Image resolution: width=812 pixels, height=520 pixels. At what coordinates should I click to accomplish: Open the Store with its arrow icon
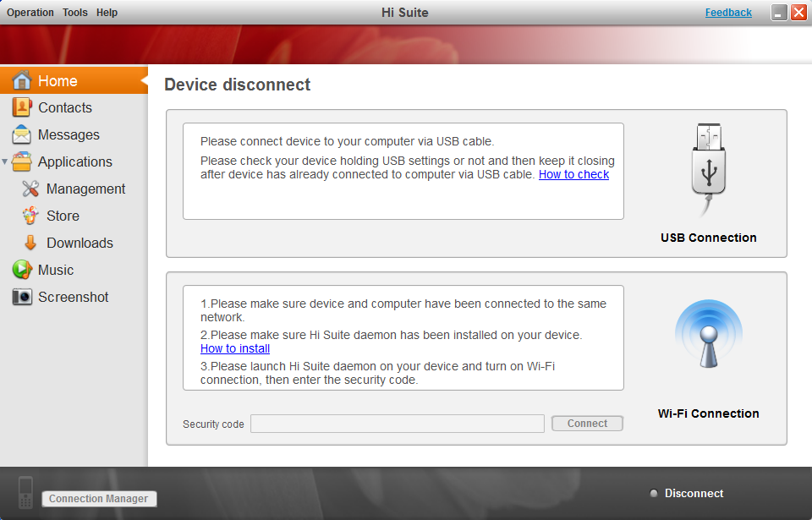tap(28, 216)
